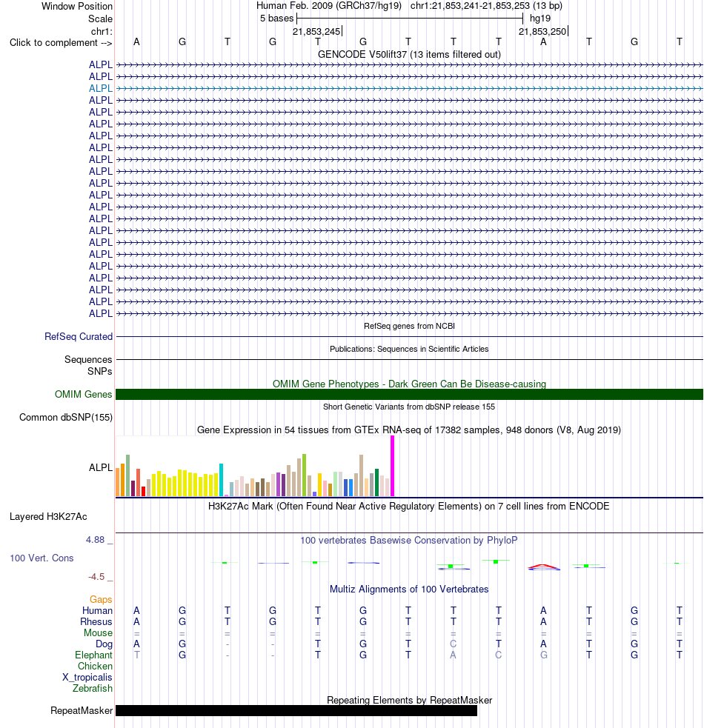Click the hg19 label beside the scale bar
The image size is (704, 728).
(x=540, y=19)
